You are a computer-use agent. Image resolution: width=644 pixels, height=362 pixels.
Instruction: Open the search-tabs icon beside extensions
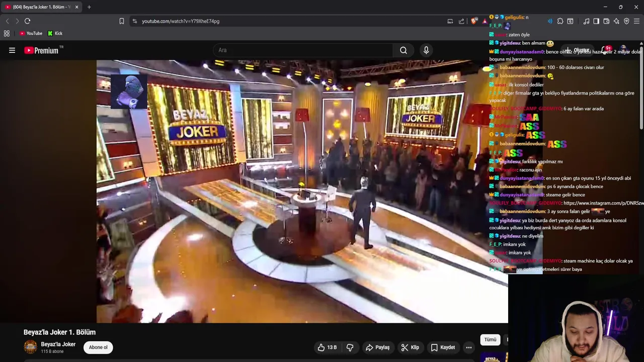[570, 21]
